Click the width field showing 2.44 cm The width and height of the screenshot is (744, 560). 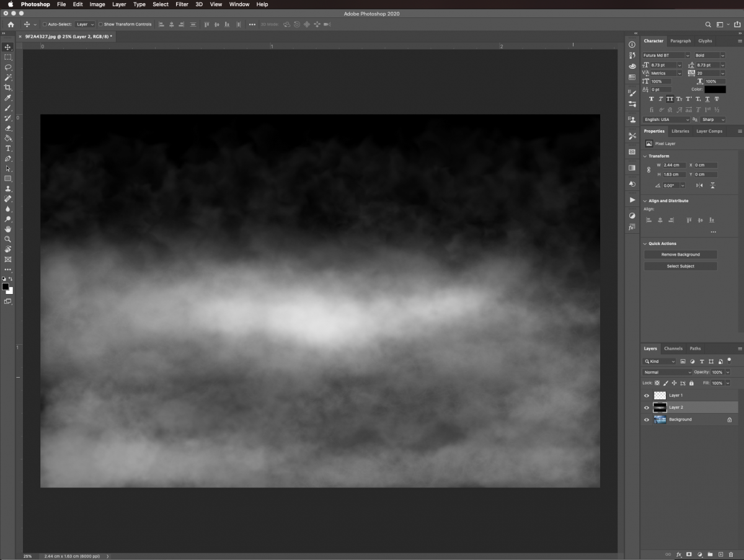pos(673,166)
